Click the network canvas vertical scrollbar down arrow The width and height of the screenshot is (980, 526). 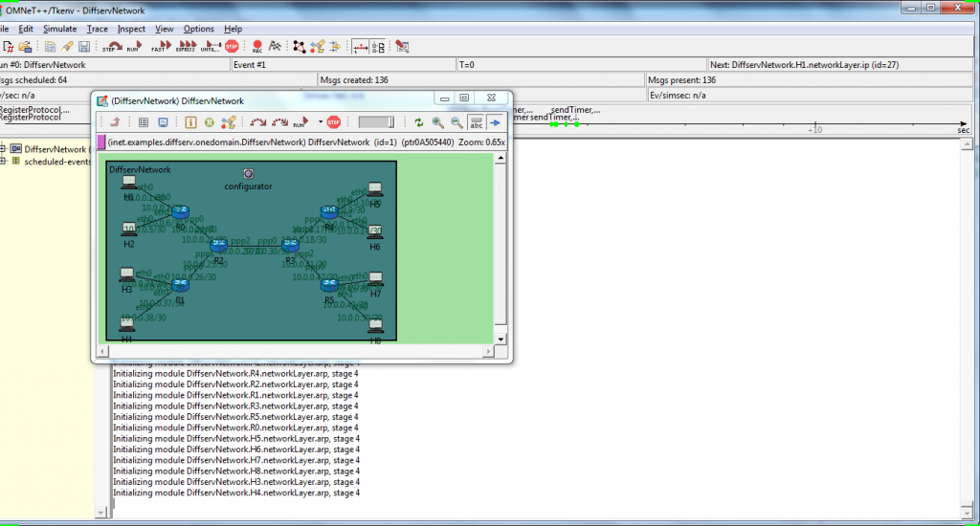(501, 338)
